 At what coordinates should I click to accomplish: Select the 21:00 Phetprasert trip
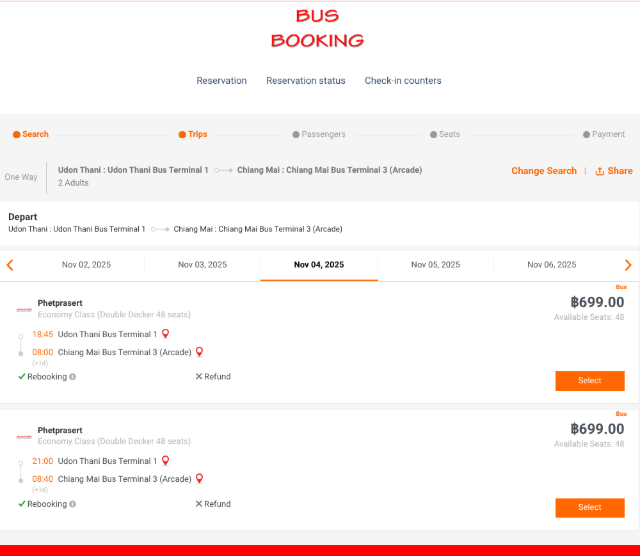point(589,508)
